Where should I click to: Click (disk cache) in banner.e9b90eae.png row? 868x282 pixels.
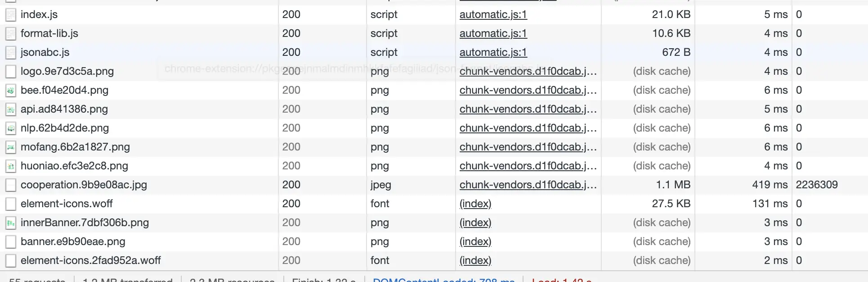[x=662, y=241]
